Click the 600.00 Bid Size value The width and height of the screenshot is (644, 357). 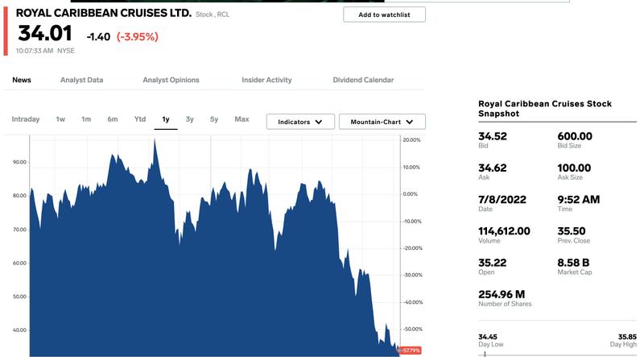(x=575, y=136)
